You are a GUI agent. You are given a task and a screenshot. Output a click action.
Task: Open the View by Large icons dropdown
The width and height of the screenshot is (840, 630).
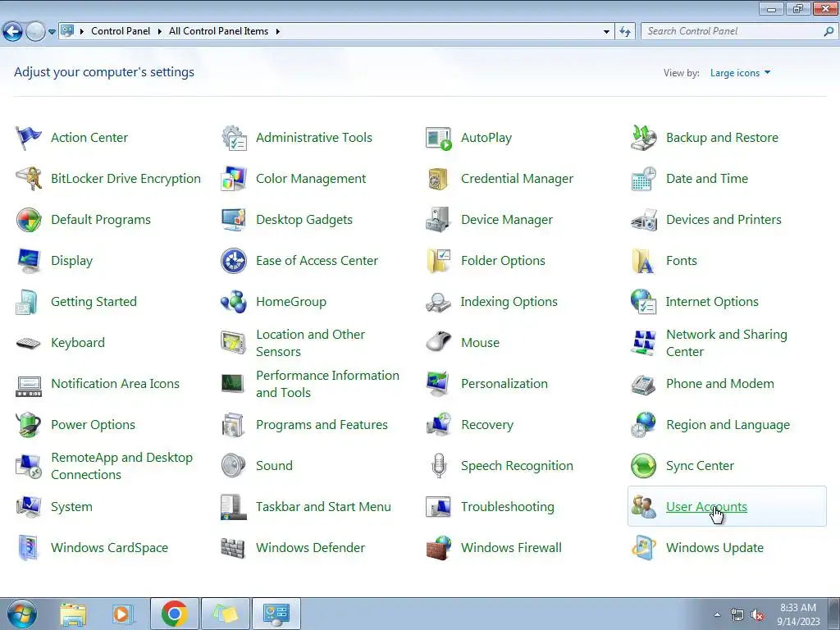(741, 73)
